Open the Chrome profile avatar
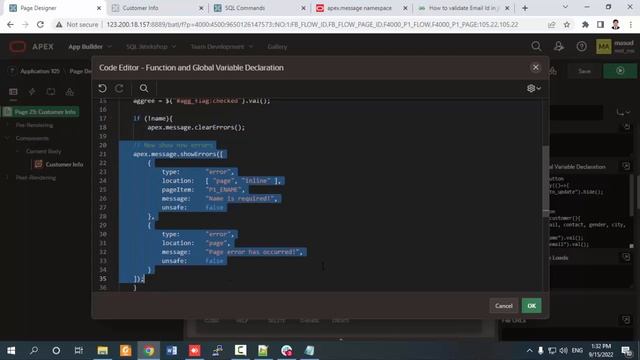640x360 pixels. click(616, 24)
